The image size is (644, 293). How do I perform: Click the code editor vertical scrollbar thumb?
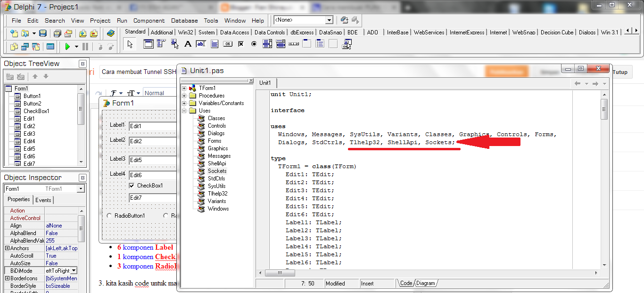pos(604,109)
